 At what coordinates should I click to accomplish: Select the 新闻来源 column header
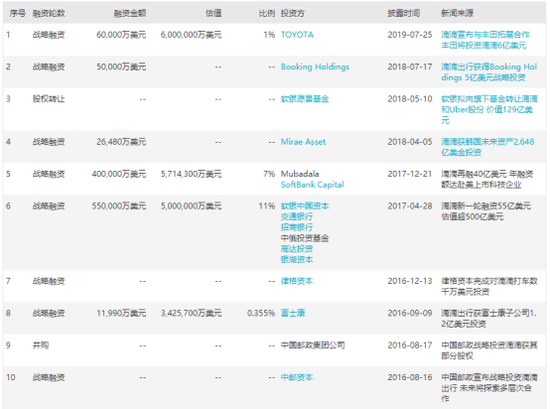(457, 13)
